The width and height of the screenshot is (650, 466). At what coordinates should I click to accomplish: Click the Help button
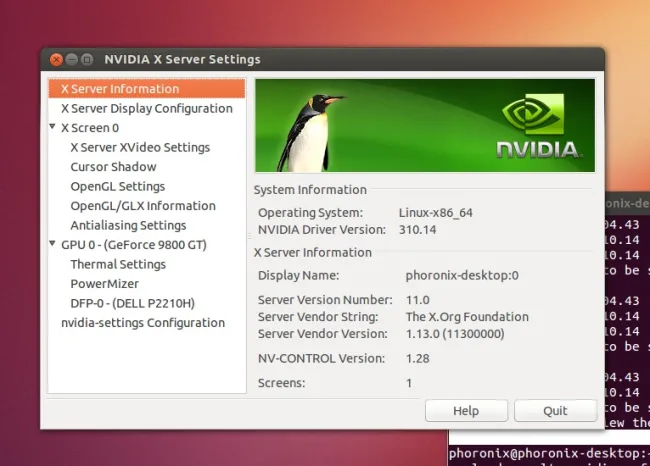pos(466,411)
